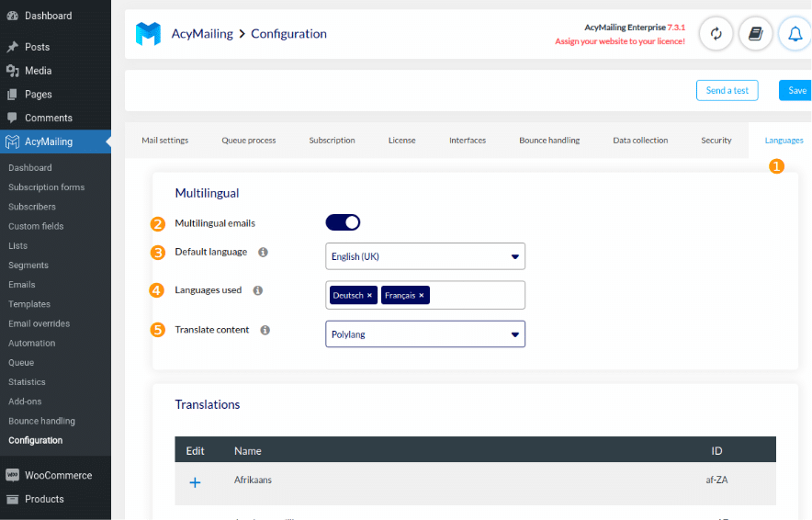Viewport: 812px width, 520px height.
Task: Open Segments submenu item
Action: [28, 266]
